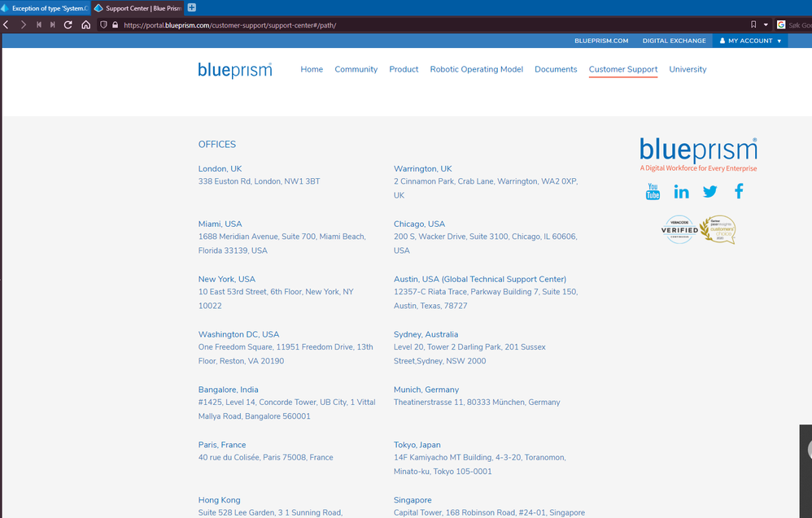Viewport: 812px width, 518px height.
Task: Open the DIGITAL EXCHANGE link
Action: pyautogui.click(x=674, y=40)
